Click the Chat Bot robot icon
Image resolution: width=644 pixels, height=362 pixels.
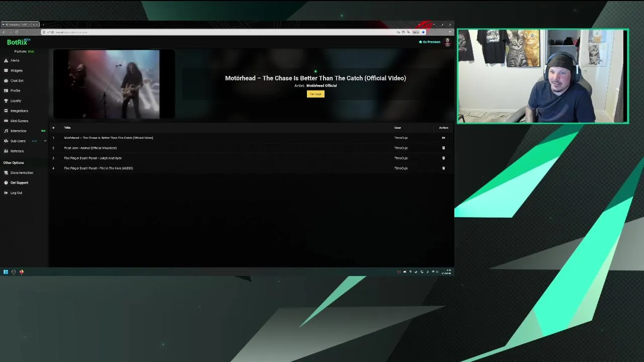point(6,80)
